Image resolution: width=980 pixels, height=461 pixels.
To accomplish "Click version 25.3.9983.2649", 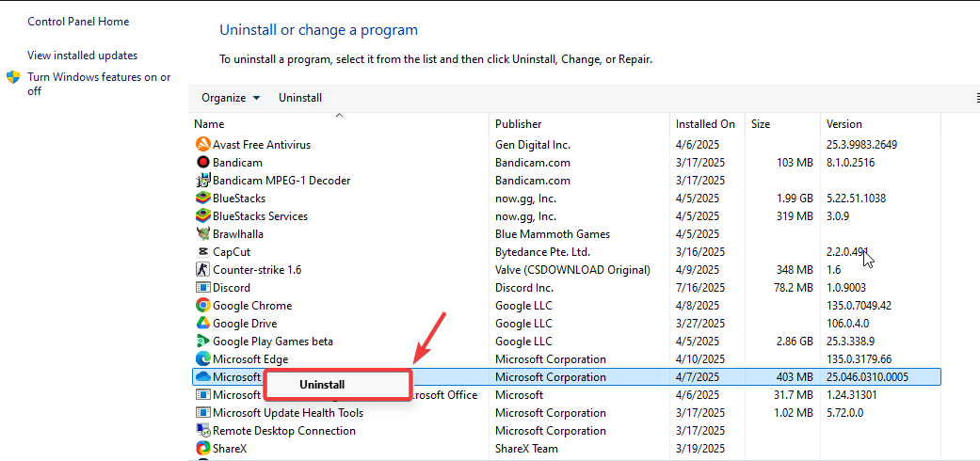I will tap(862, 145).
